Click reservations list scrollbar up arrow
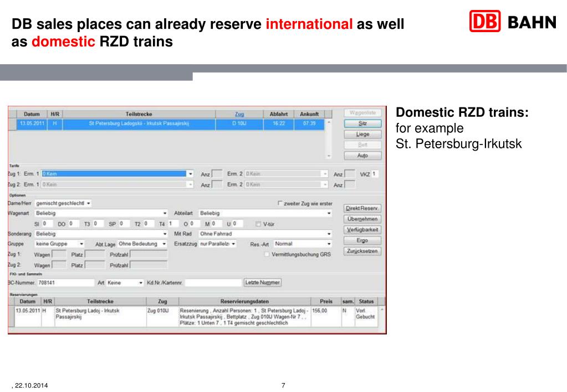 (x=382, y=310)
